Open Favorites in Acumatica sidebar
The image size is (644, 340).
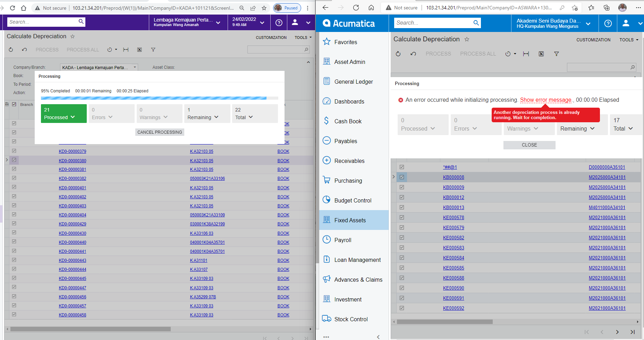point(354,42)
